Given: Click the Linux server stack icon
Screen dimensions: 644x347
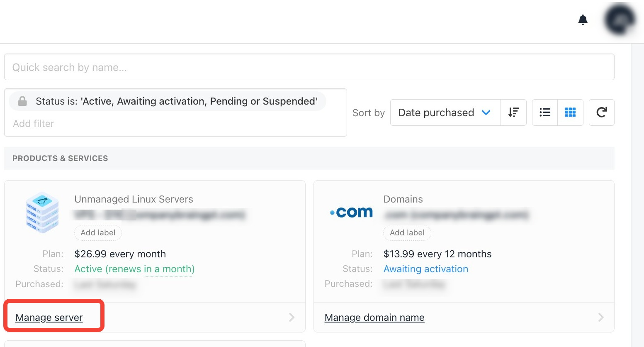Looking at the screenshot, I should [x=42, y=212].
